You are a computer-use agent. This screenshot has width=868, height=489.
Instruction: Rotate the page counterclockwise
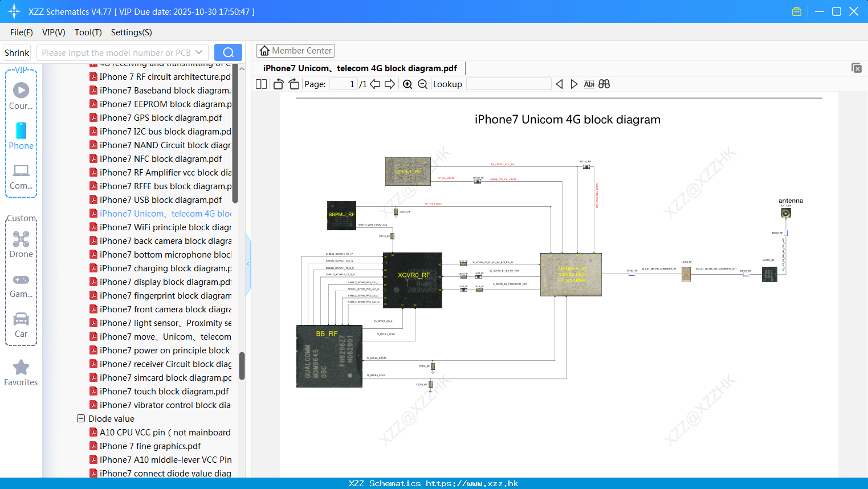(x=279, y=84)
